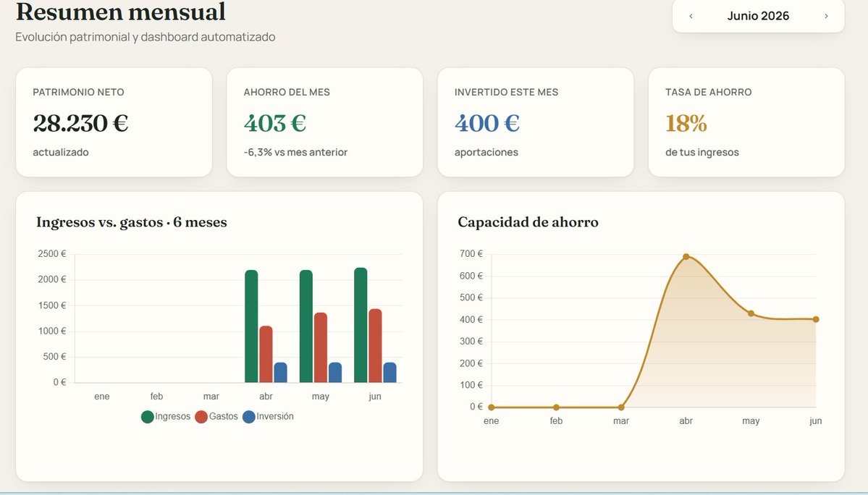The height and width of the screenshot is (495, 868).
Task: Click the INVERTIDO ESTE MES label
Action: pos(507,93)
